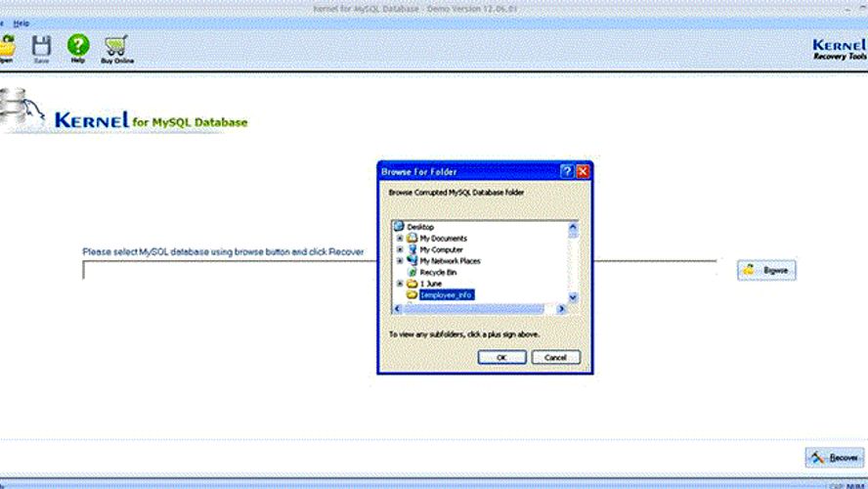Cancel the Browse For Folder dialog
The height and width of the screenshot is (489, 868).
pyautogui.click(x=555, y=357)
